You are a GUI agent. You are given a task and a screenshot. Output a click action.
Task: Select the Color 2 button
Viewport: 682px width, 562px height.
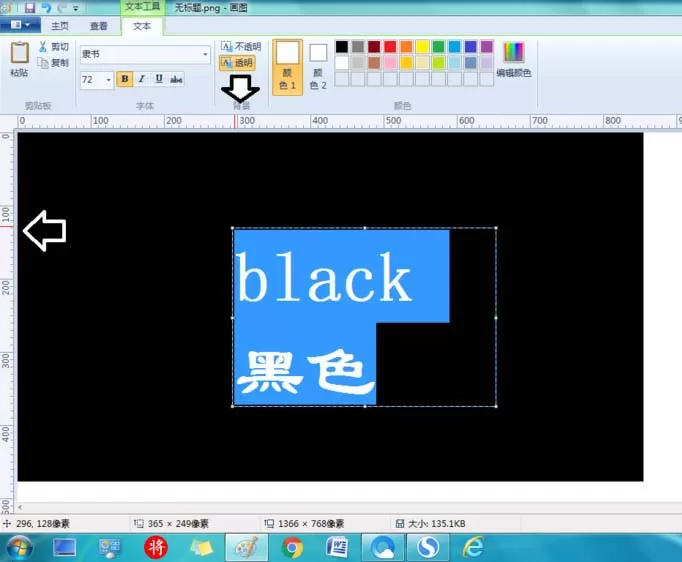(x=318, y=66)
